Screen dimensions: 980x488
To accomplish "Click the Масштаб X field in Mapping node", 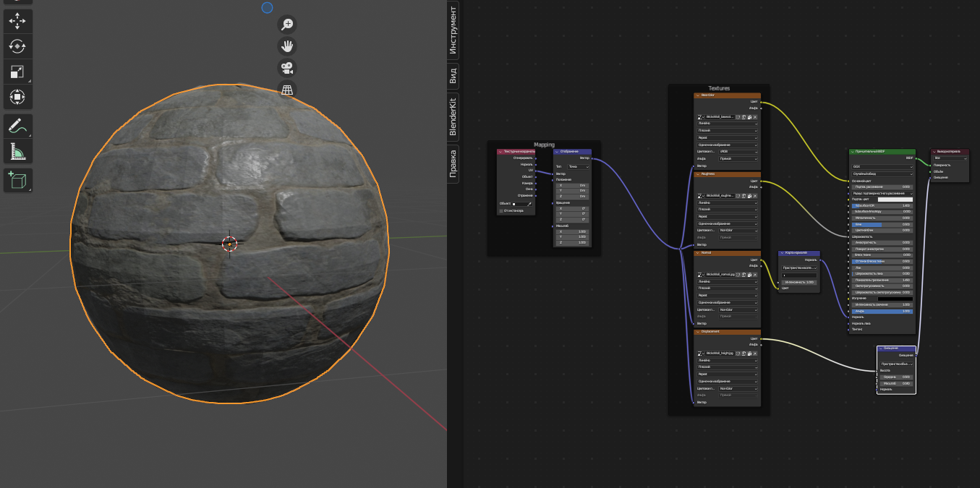I will (572, 231).
